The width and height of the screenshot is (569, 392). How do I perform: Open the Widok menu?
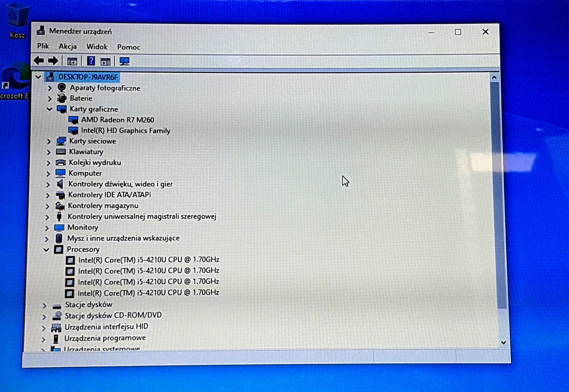pyautogui.click(x=97, y=47)
